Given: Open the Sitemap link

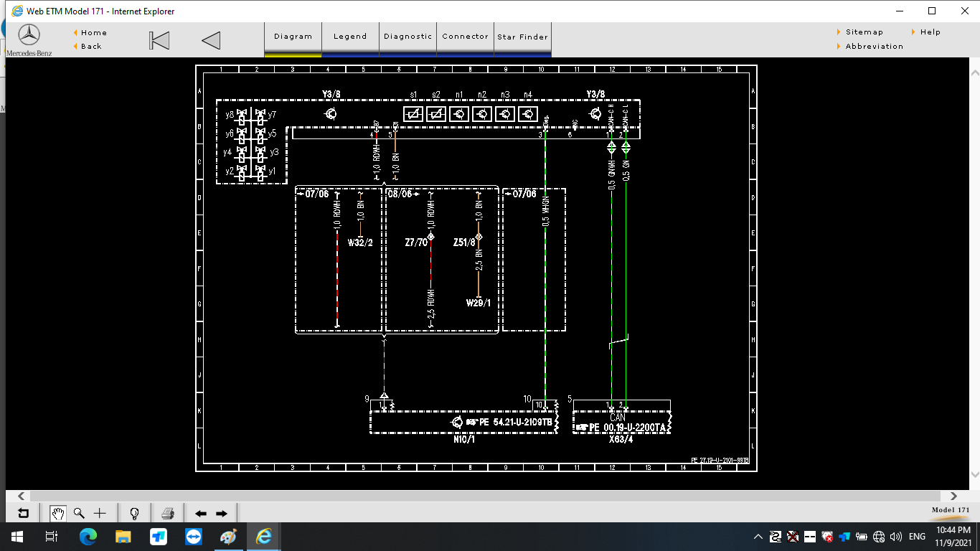Looking at the screenshot, I should (x=864, y=32).
